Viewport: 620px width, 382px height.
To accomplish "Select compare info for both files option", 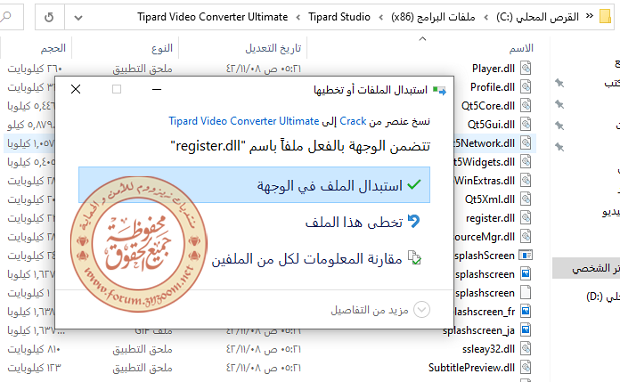I will tap(316, 259).
